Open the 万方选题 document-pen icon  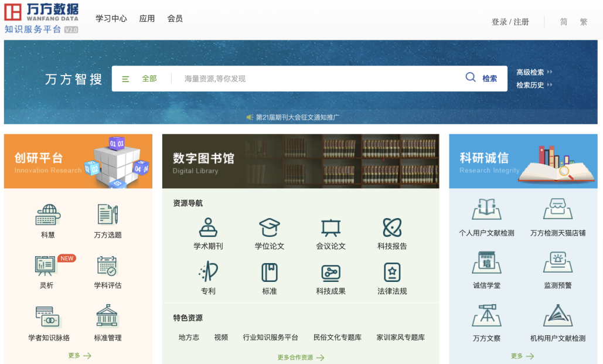click(108, 215)
